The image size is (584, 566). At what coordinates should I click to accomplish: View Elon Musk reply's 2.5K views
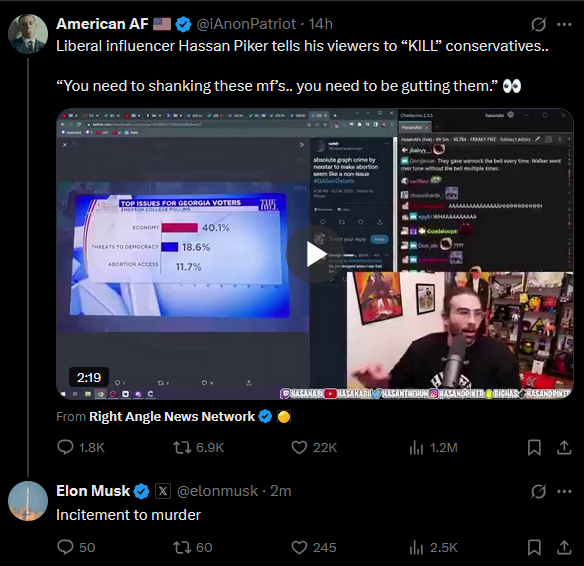click(x=433, y=547)
